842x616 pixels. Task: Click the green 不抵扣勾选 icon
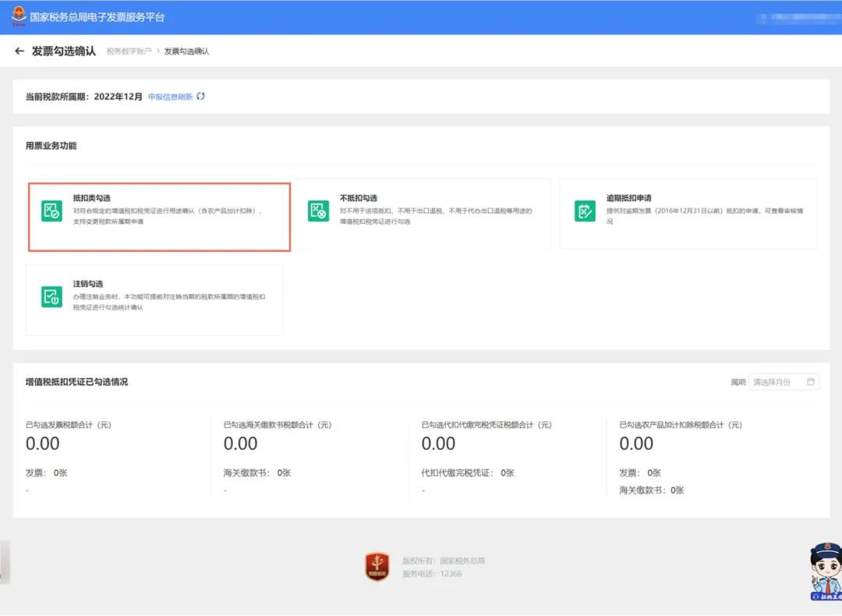pyautogui.click(x=318, y=211)
